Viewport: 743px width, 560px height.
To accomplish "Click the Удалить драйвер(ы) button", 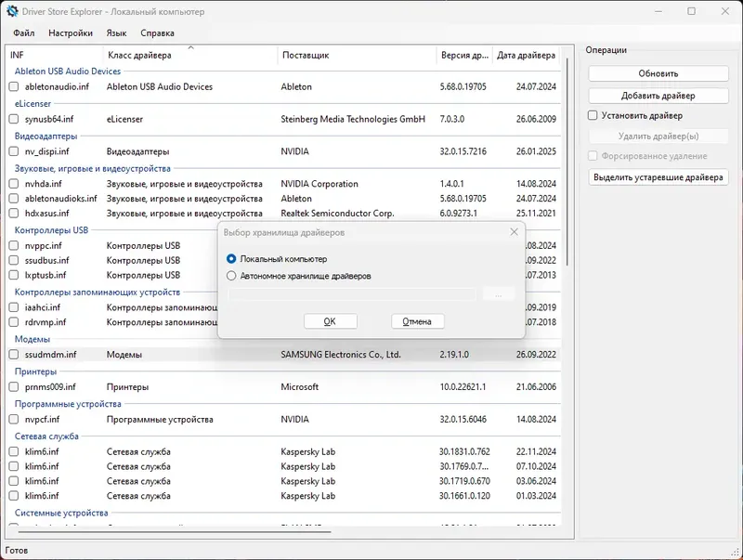I will 658,137.
